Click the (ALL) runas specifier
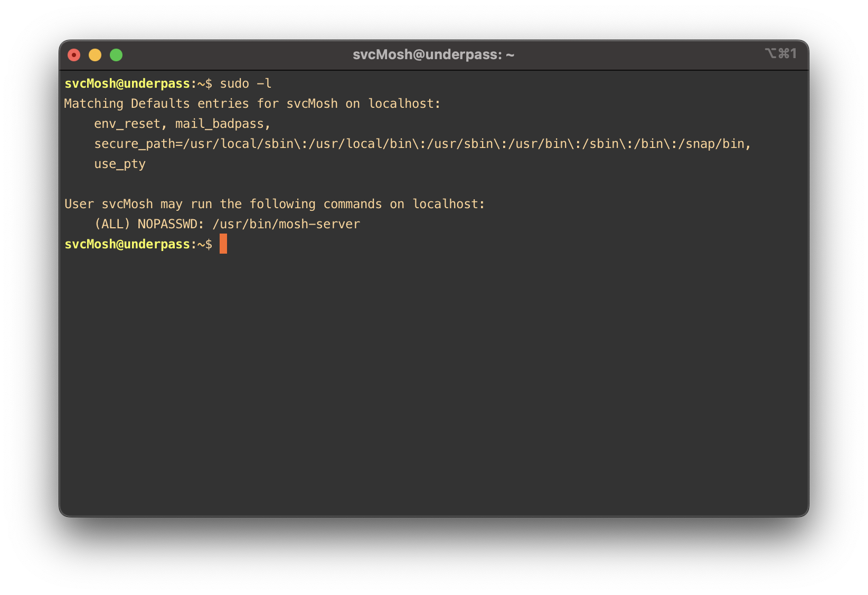The height and width of the screenshot is (595, 868). (x=112, y=224)
